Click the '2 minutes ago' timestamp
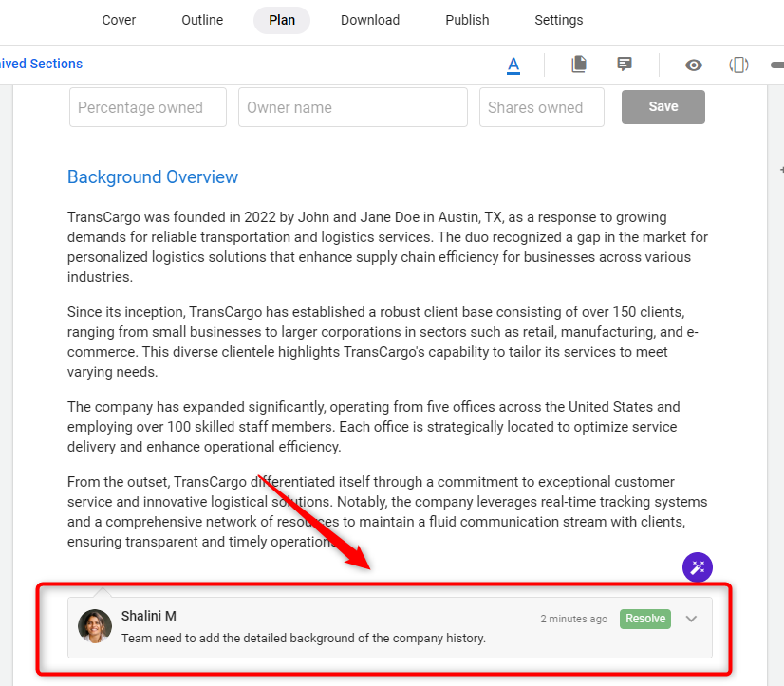 573,619
